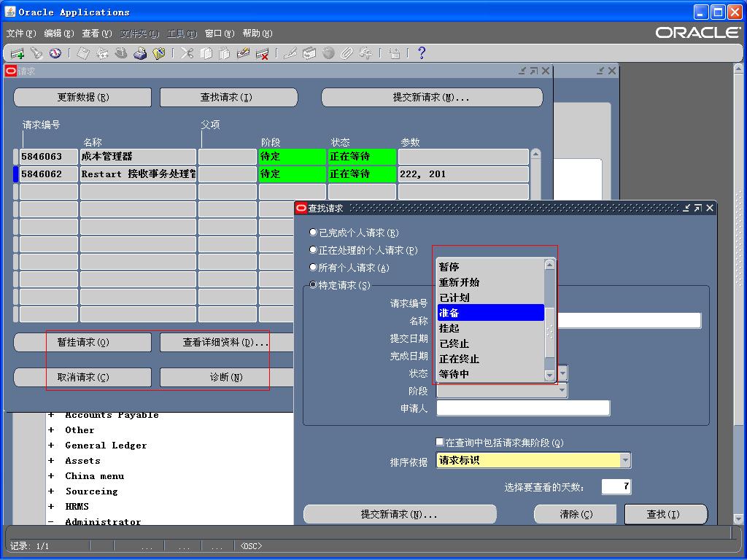Choose 暂停 from the status list

491,267
